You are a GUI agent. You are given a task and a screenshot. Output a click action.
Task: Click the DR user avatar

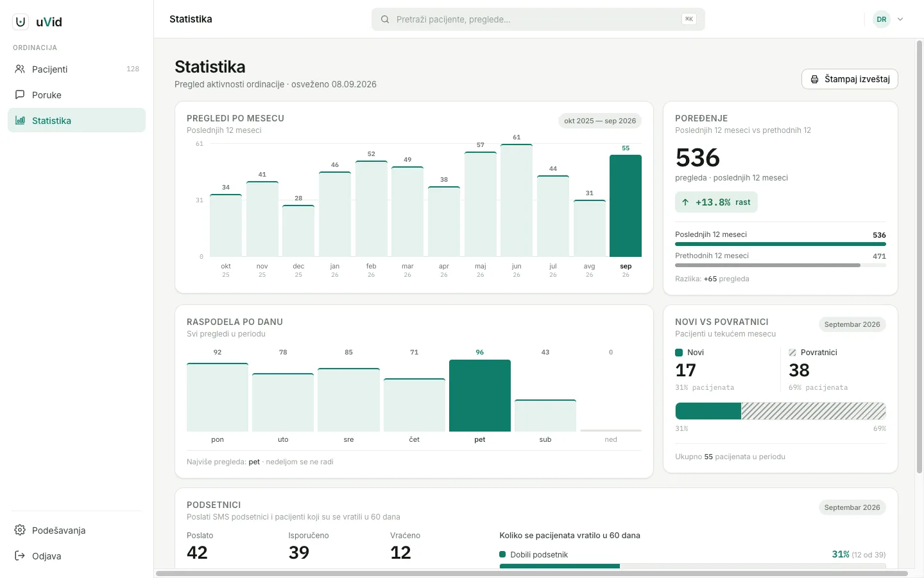(x=882, y=19)
